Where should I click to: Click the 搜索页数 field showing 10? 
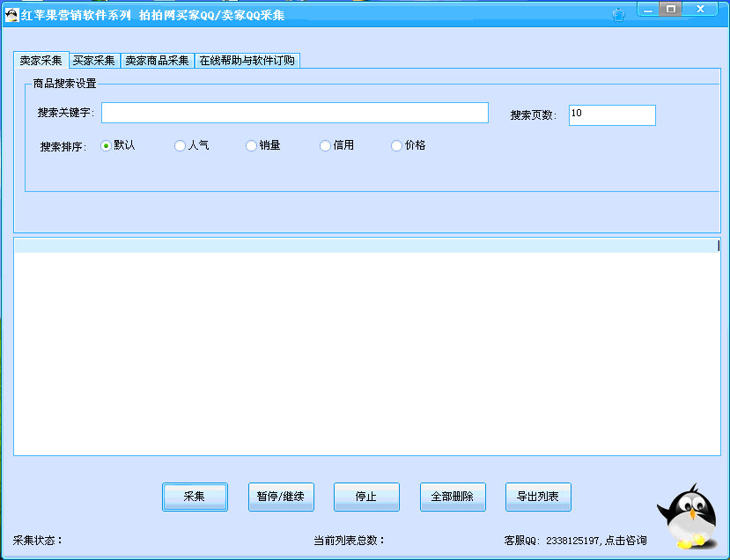pyautogui.click(x=612, y=115)
